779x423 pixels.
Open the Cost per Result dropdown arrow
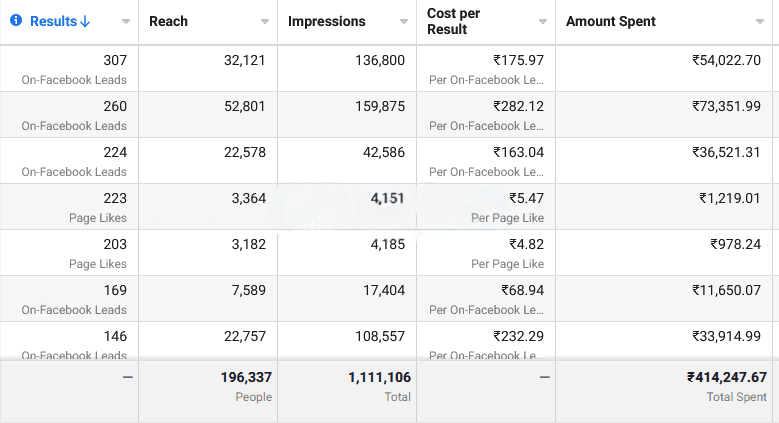point(542,21)
